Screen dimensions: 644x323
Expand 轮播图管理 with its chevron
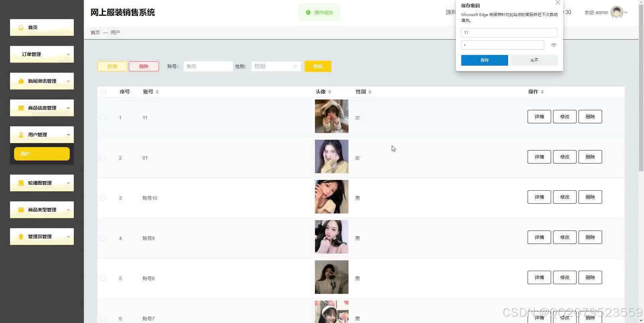pyautogui.click(x=68, y=183)
